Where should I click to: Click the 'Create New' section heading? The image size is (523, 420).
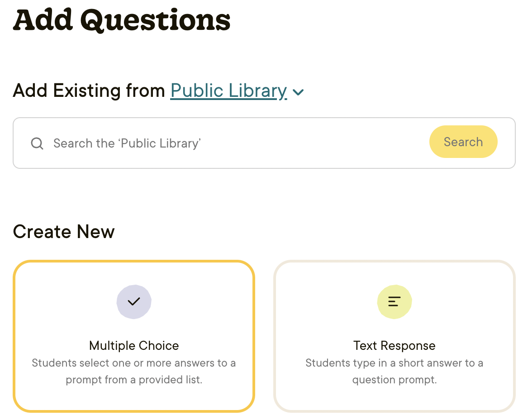pos(64,232)
